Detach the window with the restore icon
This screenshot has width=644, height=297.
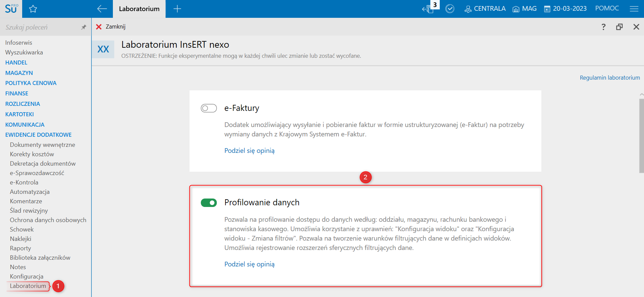(x=619, y=27)
